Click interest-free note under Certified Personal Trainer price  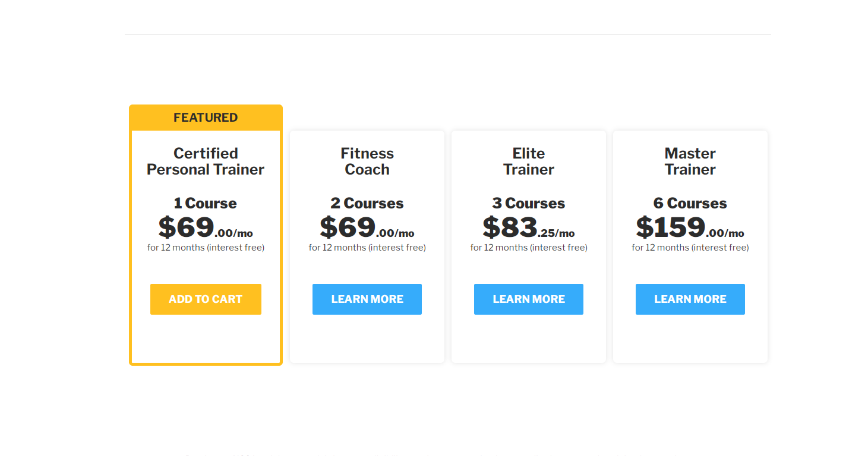coord(206,248)
